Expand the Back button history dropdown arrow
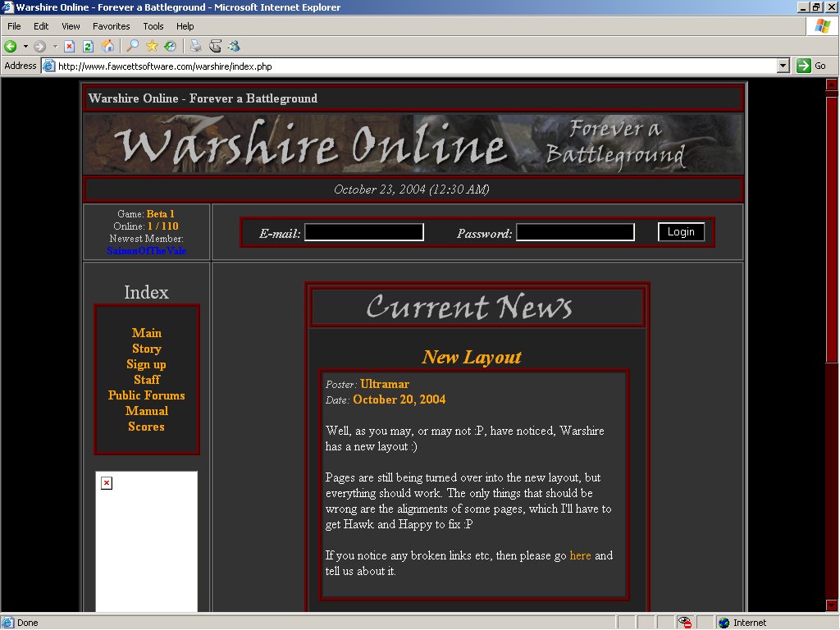This screenshot has width=840, height=630. pyautogui.click(x=25, y=47)
